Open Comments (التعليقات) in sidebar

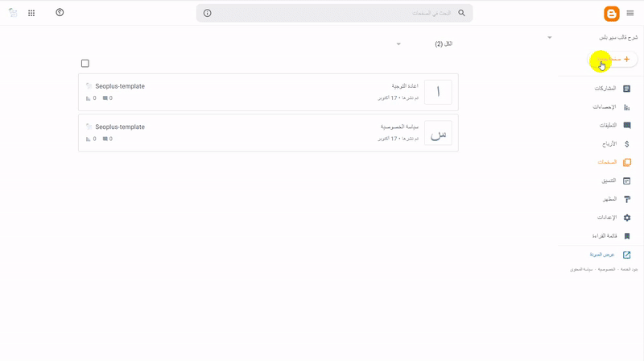coord(627,125)
